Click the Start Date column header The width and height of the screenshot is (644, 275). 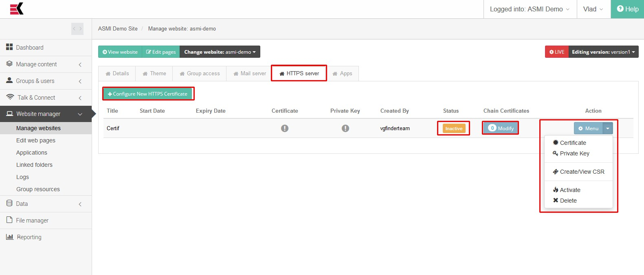pyautogui.click(x=152, y=111)
